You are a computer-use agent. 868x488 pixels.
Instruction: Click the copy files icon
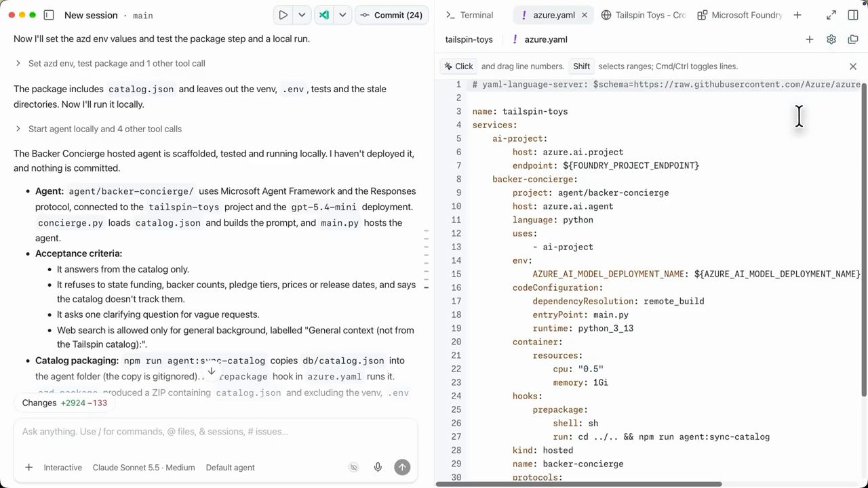853,39
